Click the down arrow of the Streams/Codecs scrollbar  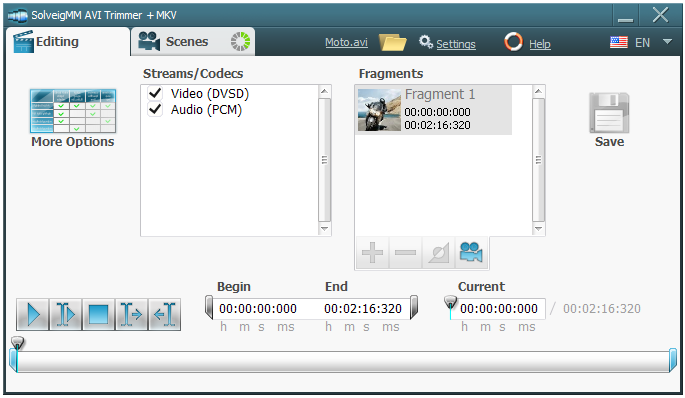pyautogui.click(x=324, y=228)
